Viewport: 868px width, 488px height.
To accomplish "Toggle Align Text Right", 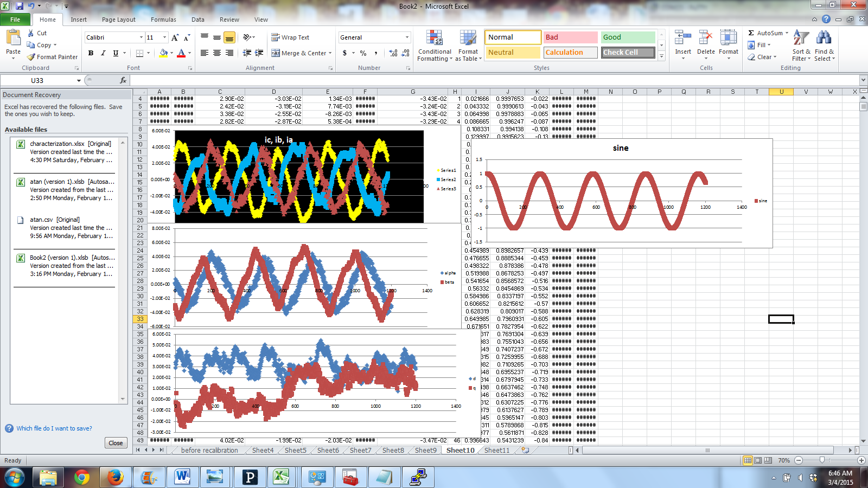I will [229, 53].
